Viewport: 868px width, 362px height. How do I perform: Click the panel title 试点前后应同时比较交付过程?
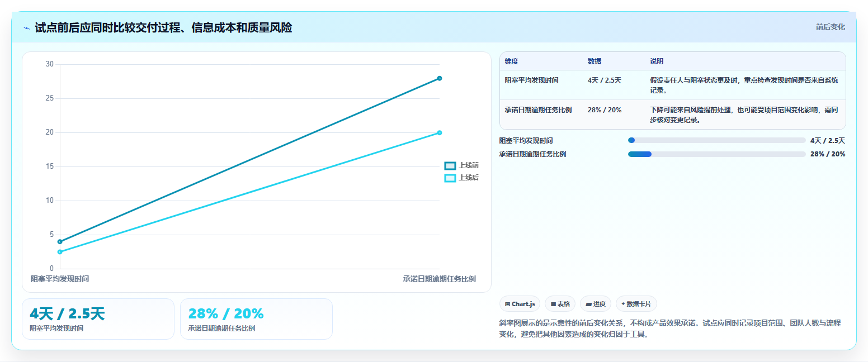(x=163, y=27)
